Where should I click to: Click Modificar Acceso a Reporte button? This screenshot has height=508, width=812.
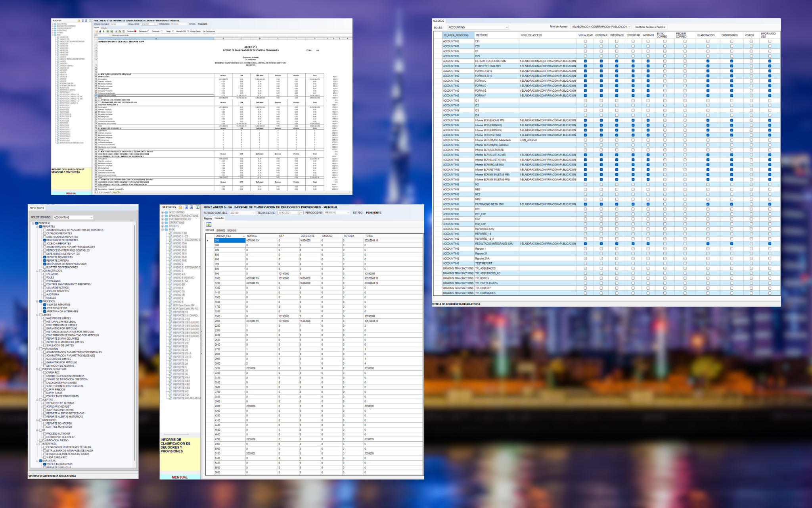tap(650, 27)
